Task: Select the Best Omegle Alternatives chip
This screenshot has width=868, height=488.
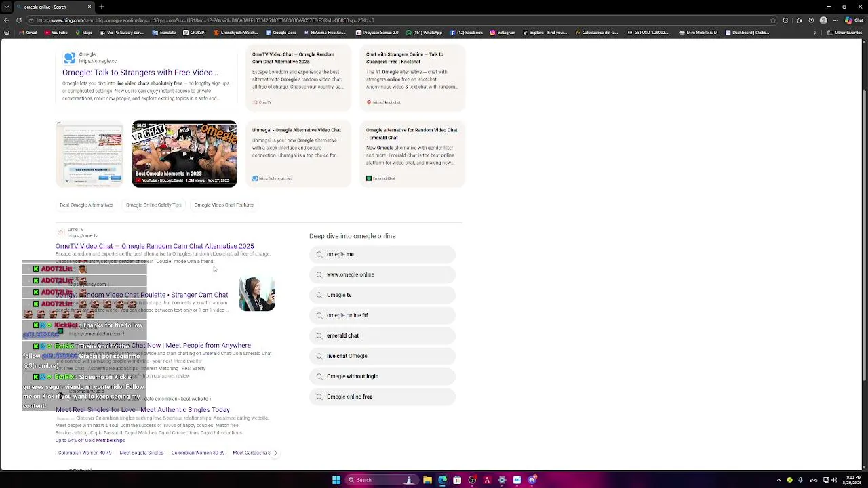Action: [x=86, y=205]
